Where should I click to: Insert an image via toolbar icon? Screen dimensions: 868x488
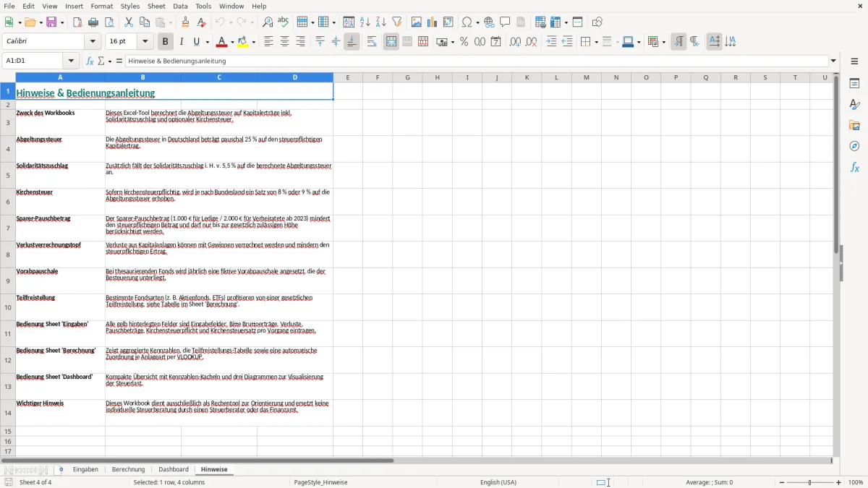pyautogui.click(x=417, y=22)
